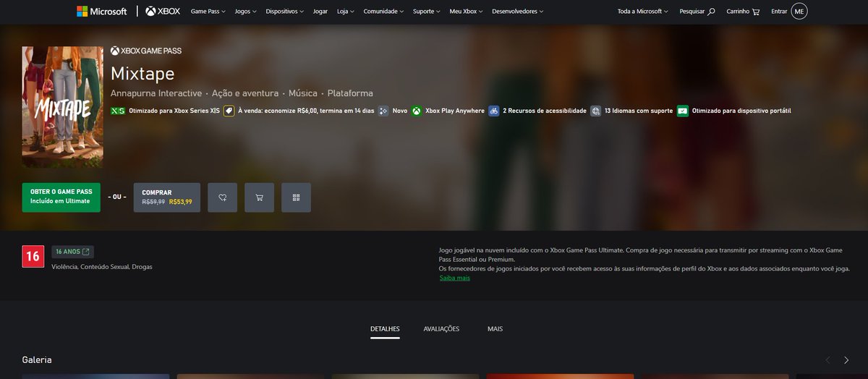
Task: Open the Jogar menu item
Action: [320, 12]
